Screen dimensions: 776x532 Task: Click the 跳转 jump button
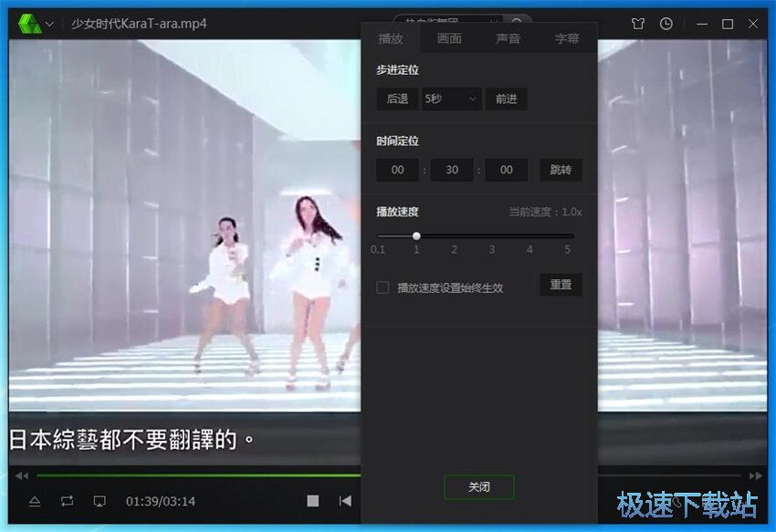click(561, 170)
